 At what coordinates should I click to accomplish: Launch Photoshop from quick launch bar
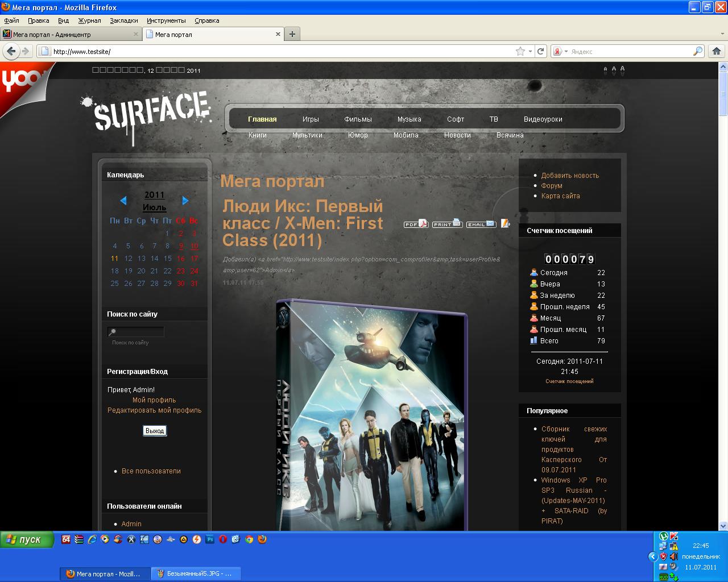tap(210, 539)
